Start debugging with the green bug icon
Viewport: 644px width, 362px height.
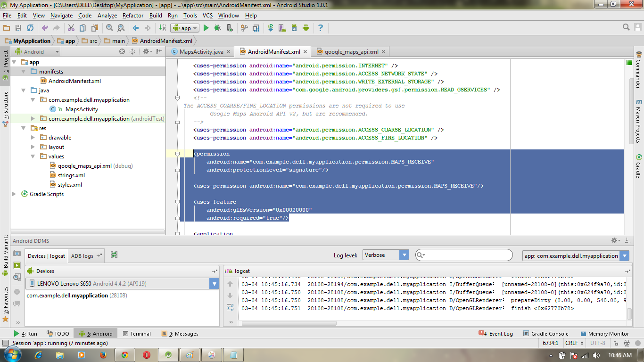coord(217,28)
